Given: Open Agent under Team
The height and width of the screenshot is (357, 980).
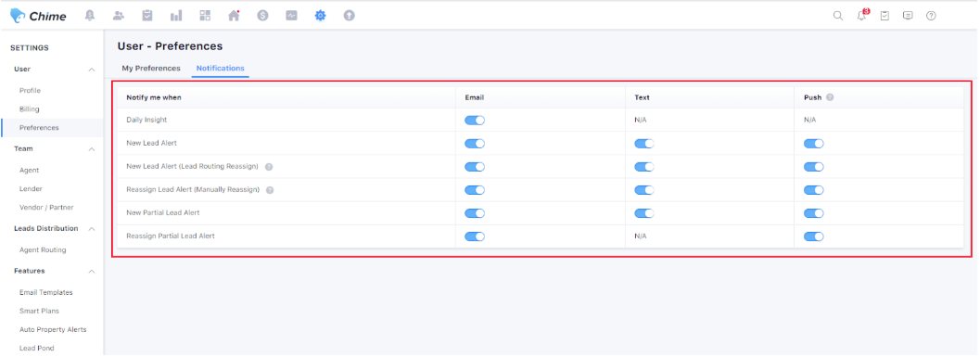Looking at the screenshot, I should pos(30,170).
